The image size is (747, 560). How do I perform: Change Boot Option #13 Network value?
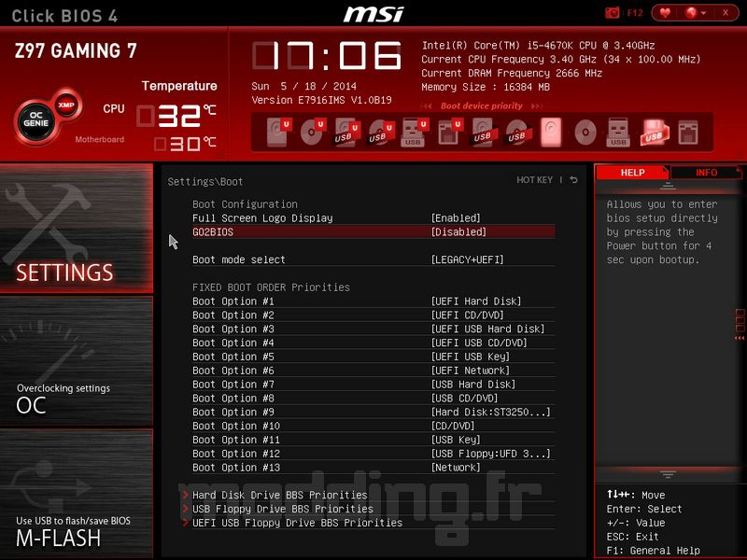pos(456,468)
